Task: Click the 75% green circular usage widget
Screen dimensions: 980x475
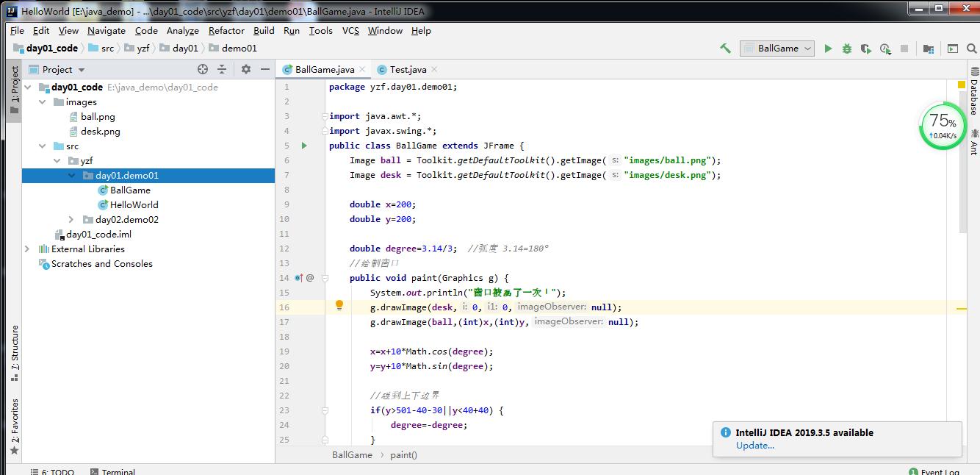Action: (x=943, y=126)
